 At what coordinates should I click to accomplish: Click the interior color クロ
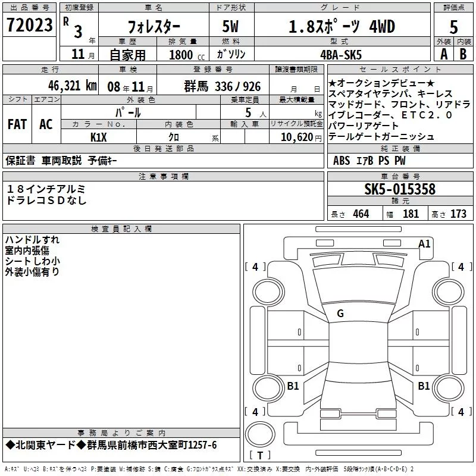pyautogui.click(x=174, y=137)
